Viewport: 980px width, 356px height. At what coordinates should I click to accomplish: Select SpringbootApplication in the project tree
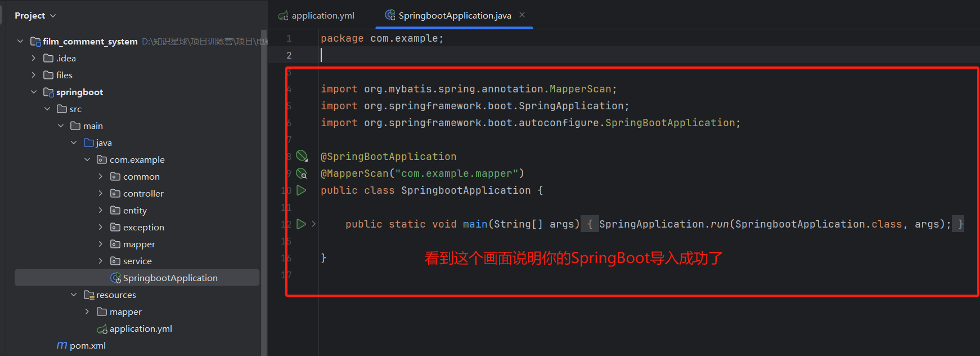(137, 278)
